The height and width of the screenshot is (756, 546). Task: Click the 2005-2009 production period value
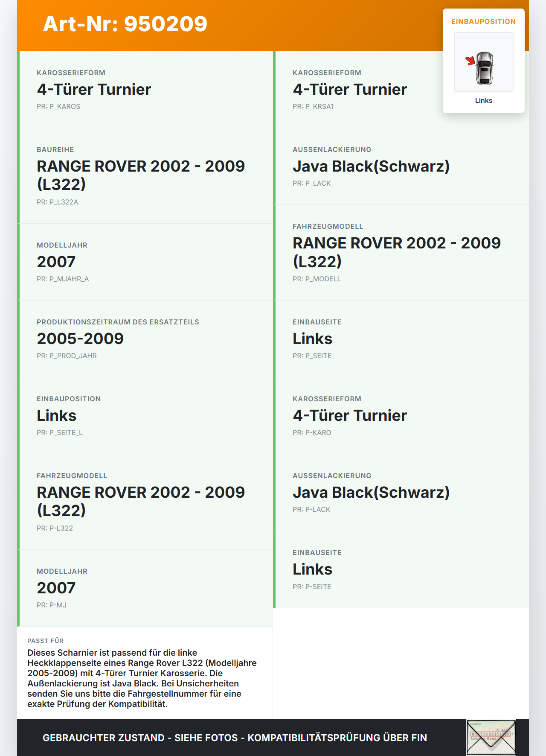point(80,339)
